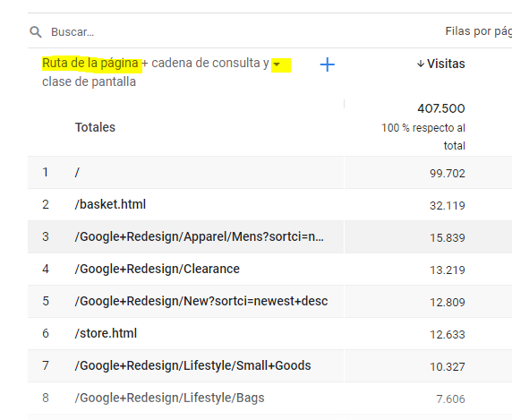Open the Filas por página selector
This screenshot has height=420, width=512.
[478, 31]
